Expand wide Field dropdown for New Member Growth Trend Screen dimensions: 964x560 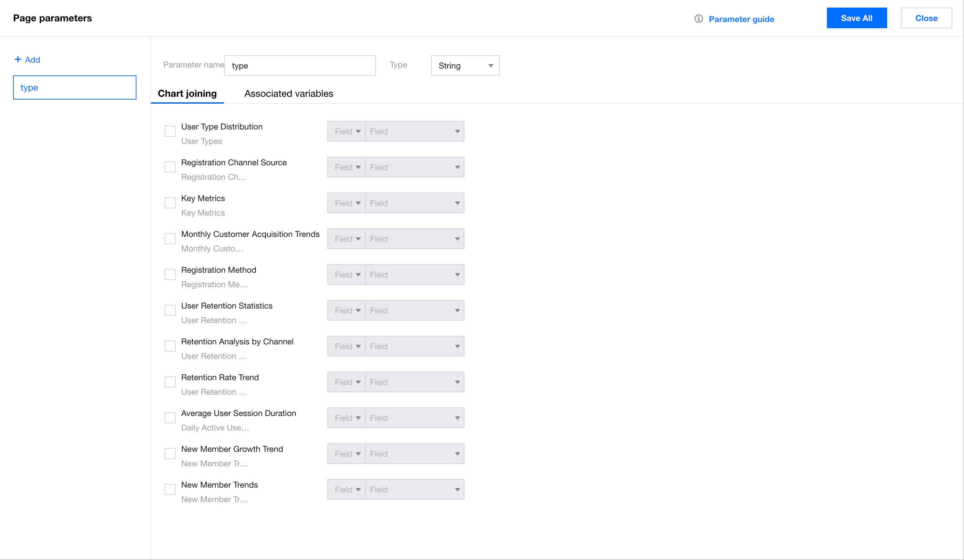coord(414,454)
